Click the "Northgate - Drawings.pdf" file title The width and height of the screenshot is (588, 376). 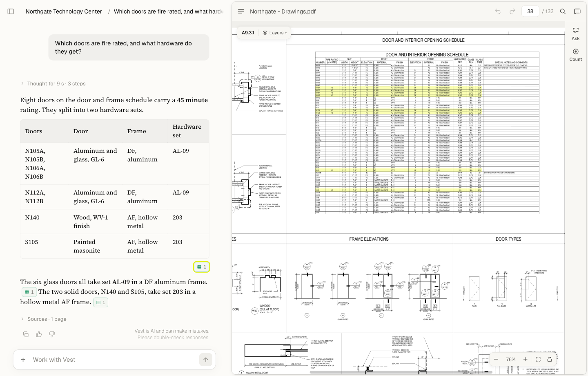pyautogui.click(x=283, y=11)
